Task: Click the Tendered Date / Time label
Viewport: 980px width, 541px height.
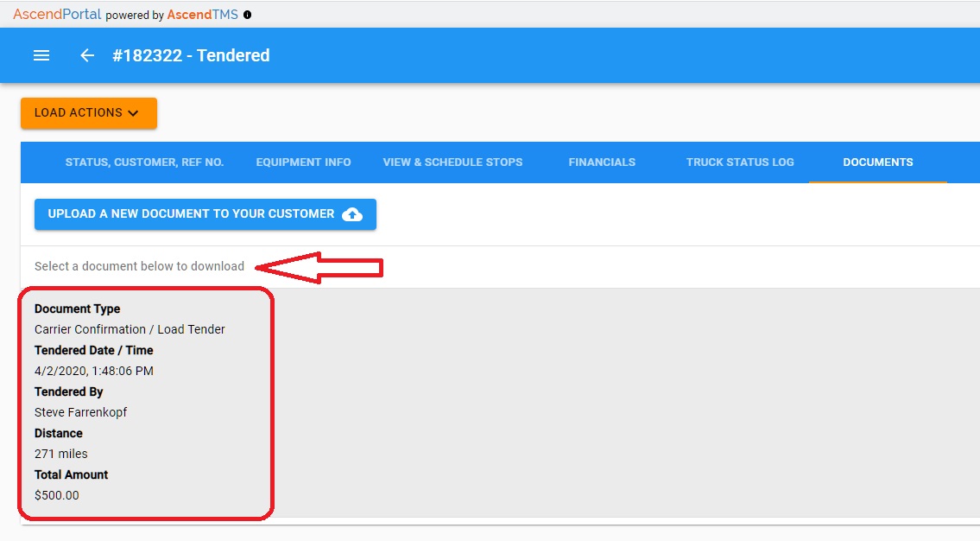Action: (94, 350)
